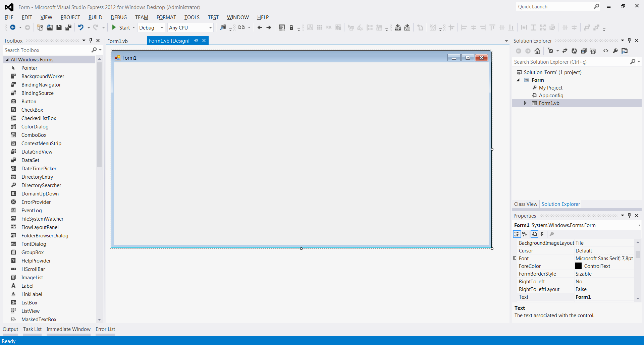Open the DEBUG menu
The height and width of the screenshot is (345, 644).
pyautogui.click(x=119, y=17)
